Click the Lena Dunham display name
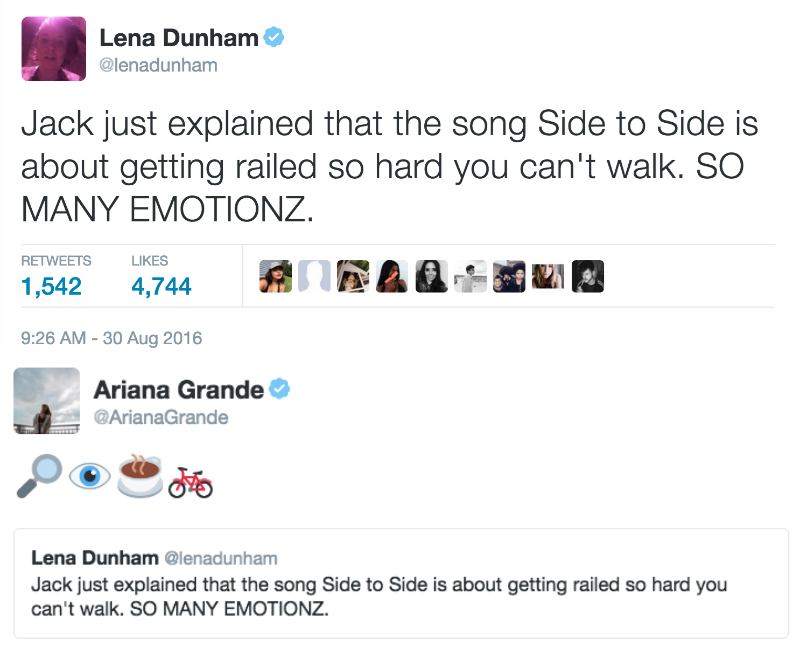The image size is (800, 652). coord(179,38)
